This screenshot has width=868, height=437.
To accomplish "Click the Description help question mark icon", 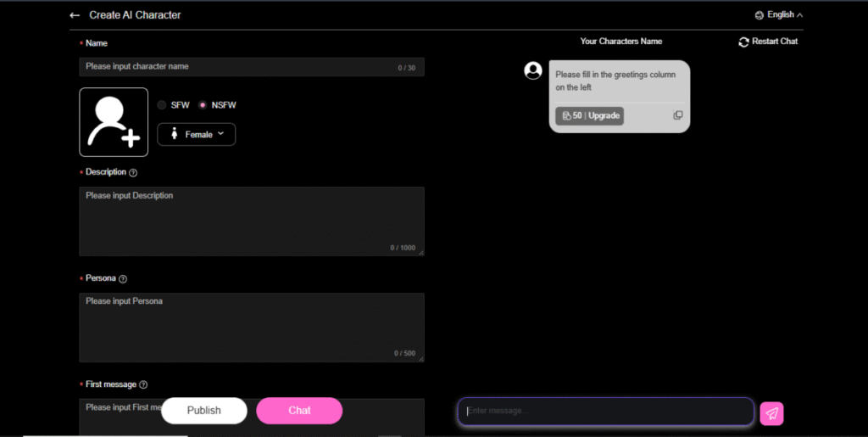I will click(133, 172).
